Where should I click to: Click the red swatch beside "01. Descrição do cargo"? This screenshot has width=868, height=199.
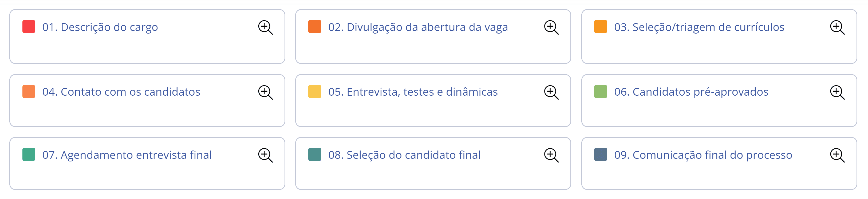29,27
